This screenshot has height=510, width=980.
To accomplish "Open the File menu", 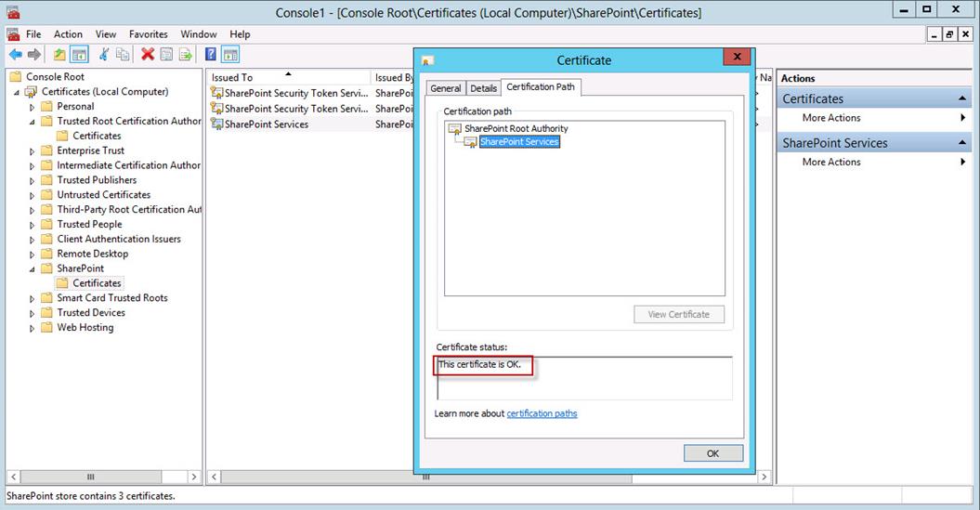I will pos(33,34).
